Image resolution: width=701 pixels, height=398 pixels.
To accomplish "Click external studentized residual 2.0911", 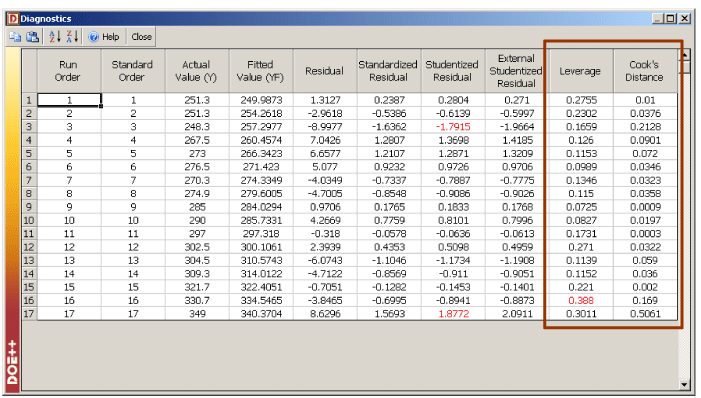I will click(517, 313).
